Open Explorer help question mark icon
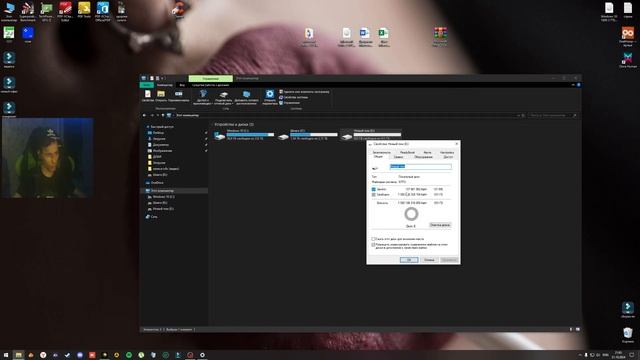 click(x=578, y=85)
